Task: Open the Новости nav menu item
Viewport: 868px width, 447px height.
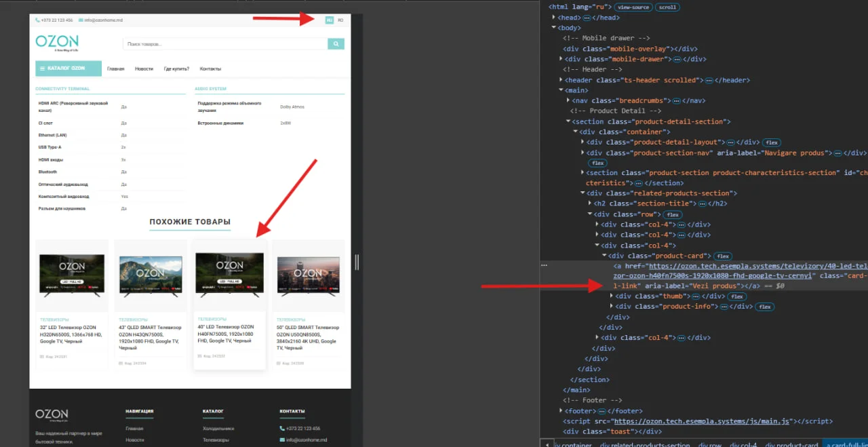Action: tap(144, 69)
